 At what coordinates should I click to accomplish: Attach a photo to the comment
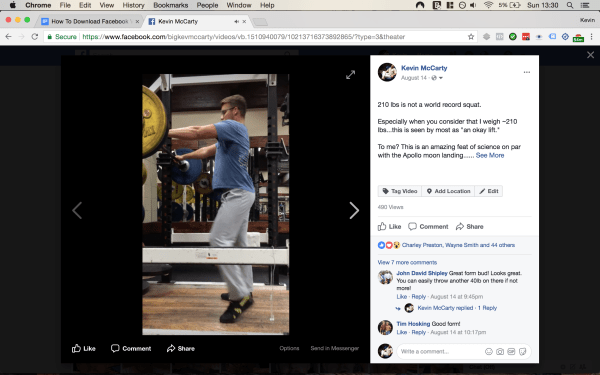coord(500,351)
